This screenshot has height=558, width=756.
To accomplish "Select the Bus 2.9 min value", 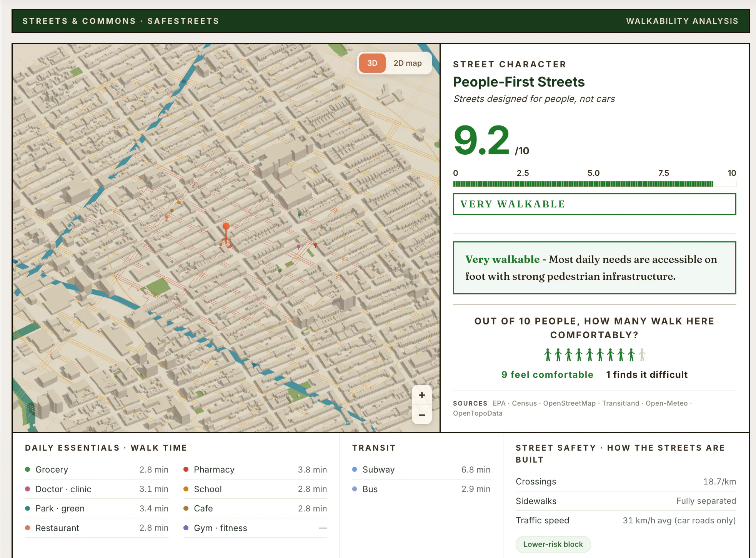I will point(476,489).
